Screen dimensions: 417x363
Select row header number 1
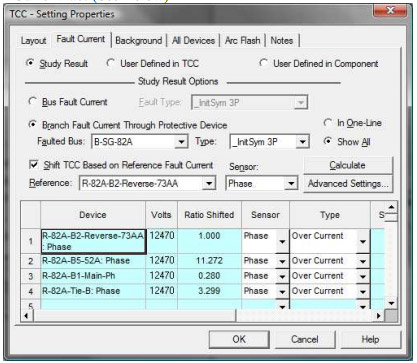coord(31,241)
